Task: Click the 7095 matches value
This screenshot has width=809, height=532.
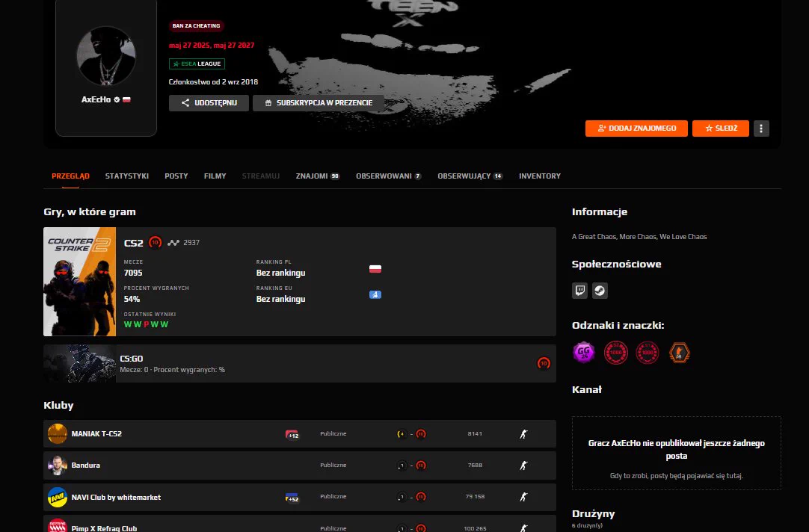Action: point(133,273)
